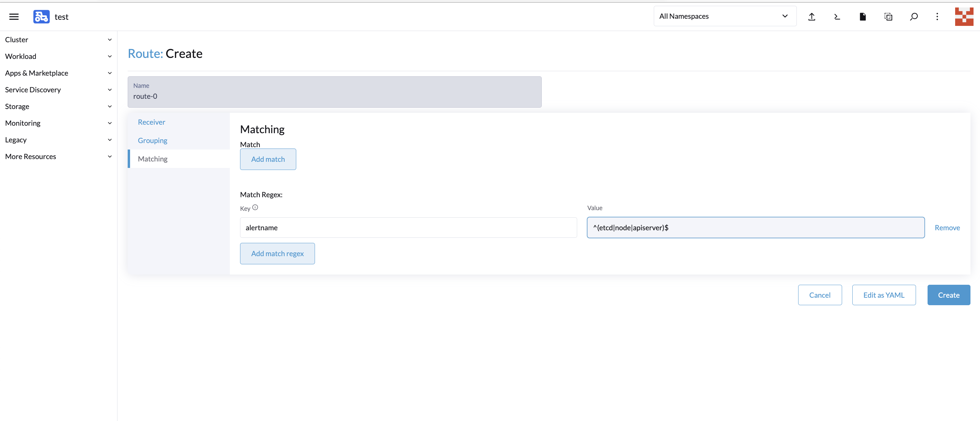Open the resource search magnifier icon
Viewport: 980px width, 421px height.
(x=913, y=17)
